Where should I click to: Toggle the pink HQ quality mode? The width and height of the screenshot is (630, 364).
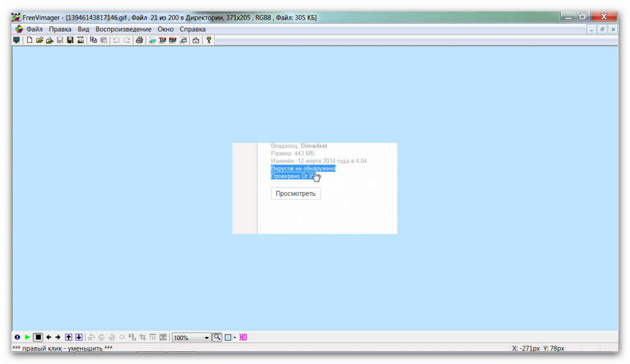coord(243,338)
